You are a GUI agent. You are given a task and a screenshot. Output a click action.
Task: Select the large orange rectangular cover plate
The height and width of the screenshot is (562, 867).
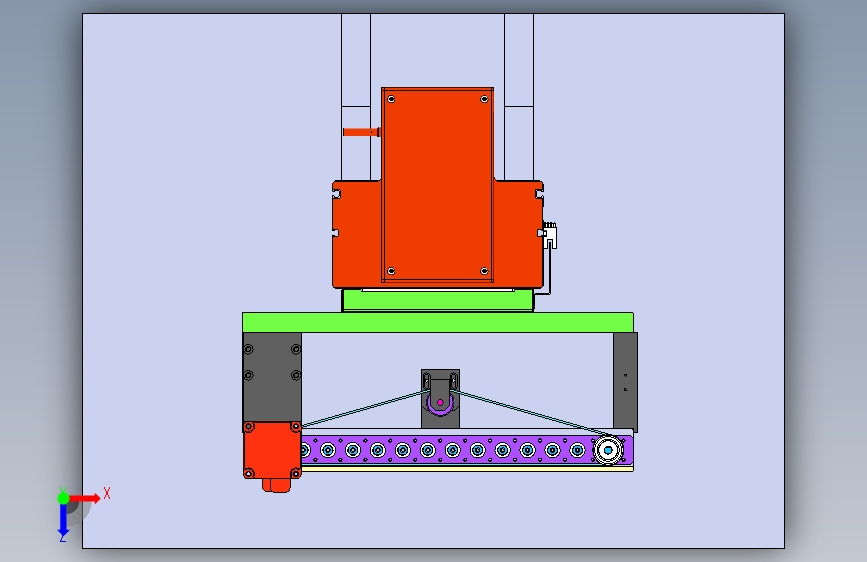437,185
